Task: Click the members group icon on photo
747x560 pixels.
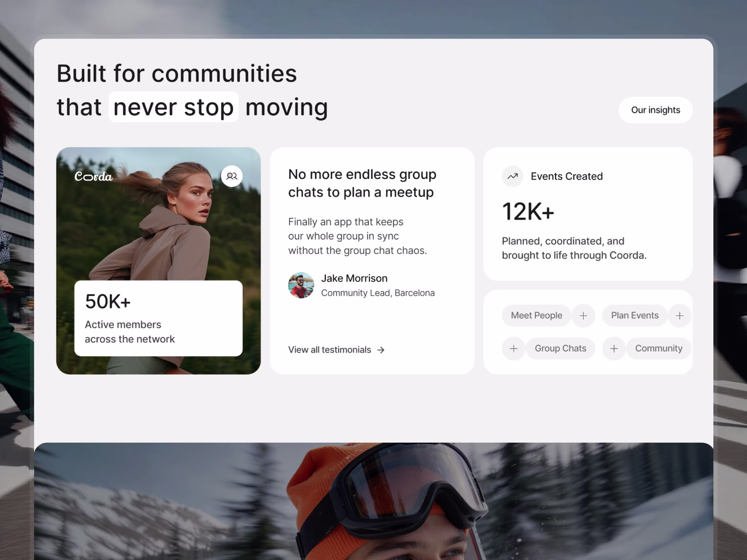Action: [232, 176]
